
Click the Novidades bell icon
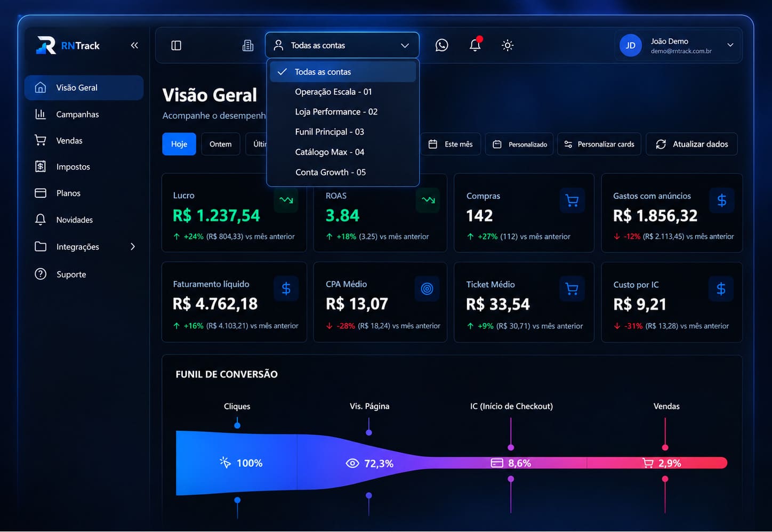point(41,220)
